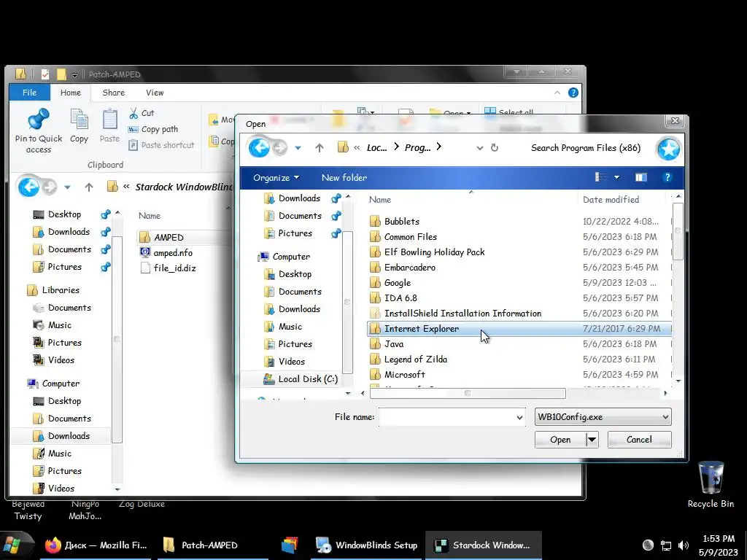Select the Legend of Zilda folder
This screenshot has width=747, height=560.
[519, 359]
